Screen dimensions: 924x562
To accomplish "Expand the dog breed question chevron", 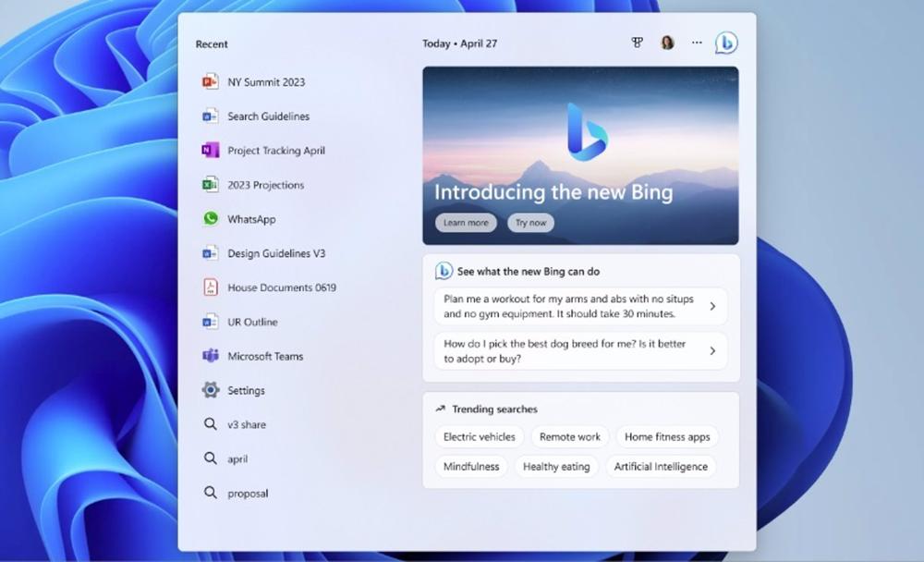I will click(x=711, y=351).
